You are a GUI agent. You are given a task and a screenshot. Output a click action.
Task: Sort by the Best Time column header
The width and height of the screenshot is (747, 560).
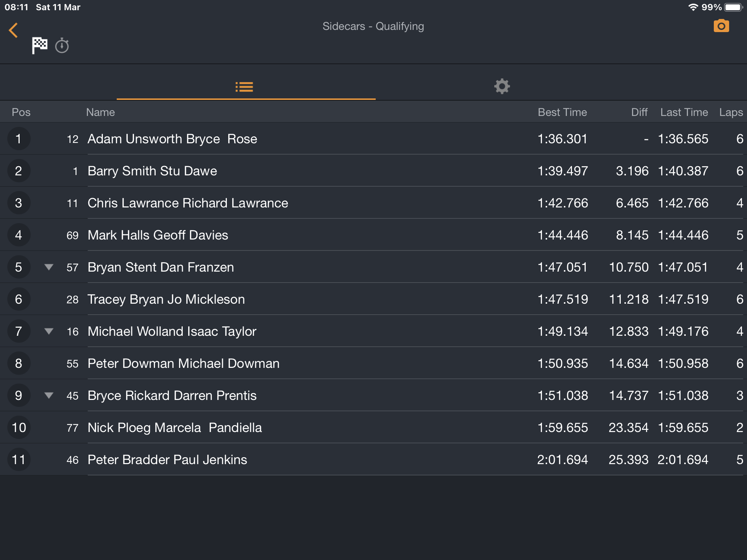pyautogui.click(x=562, y=112)
